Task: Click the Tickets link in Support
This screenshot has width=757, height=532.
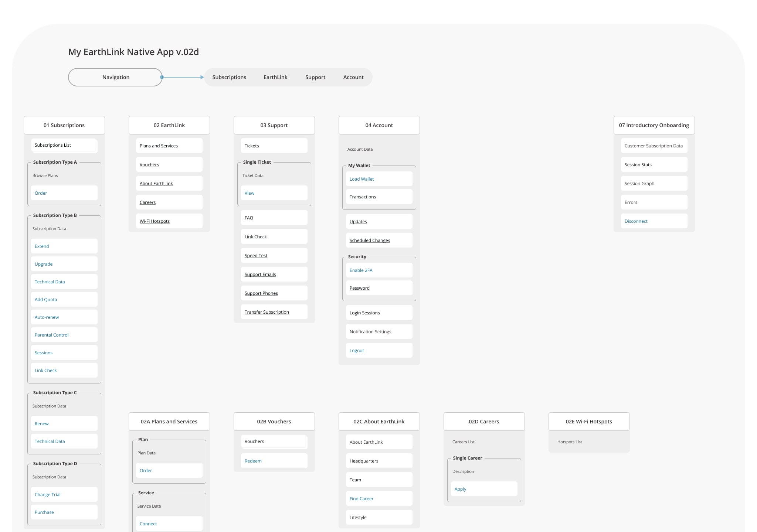Action: coord(252,146)
